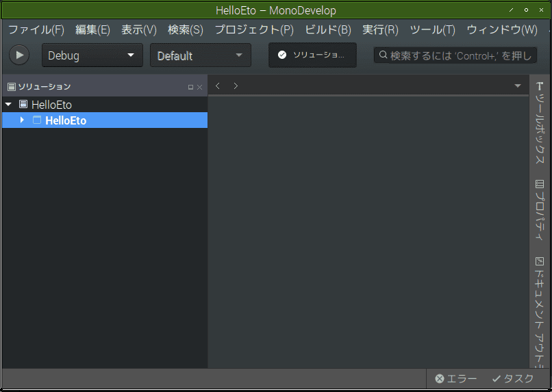
Task: Click the properties list icon
Action: pos(540,184)
